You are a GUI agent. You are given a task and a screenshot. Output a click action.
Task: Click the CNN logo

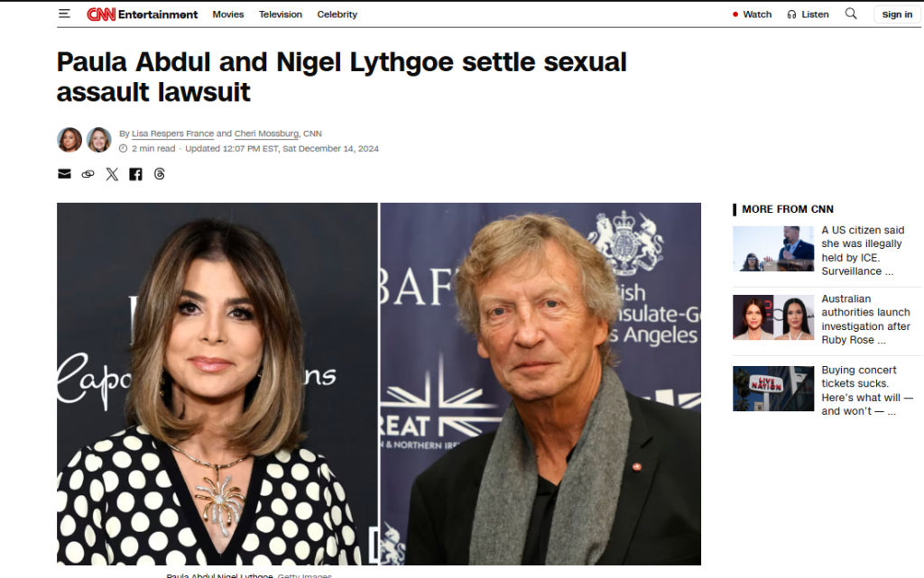click(101, 14)
